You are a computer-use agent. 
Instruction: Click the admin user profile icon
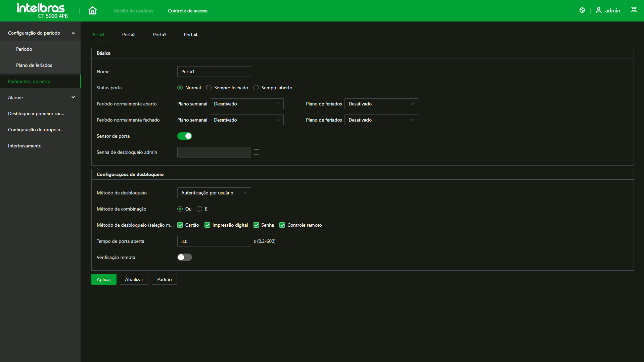pos(598,10)
